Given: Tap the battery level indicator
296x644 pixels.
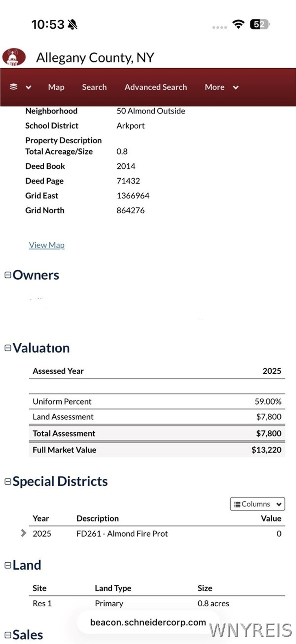Looking at the screenshot, I should pyautogui.click(x=260, y=24).
